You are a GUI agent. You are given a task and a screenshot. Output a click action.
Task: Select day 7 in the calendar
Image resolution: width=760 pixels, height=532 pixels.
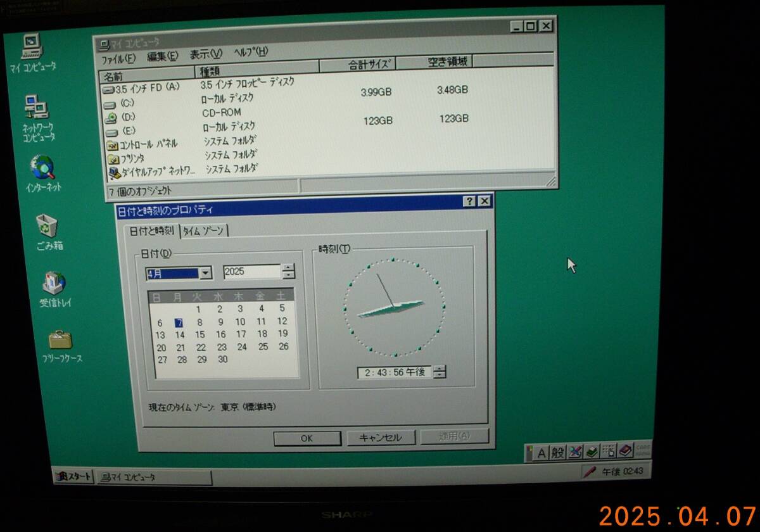tap(179, 323)
